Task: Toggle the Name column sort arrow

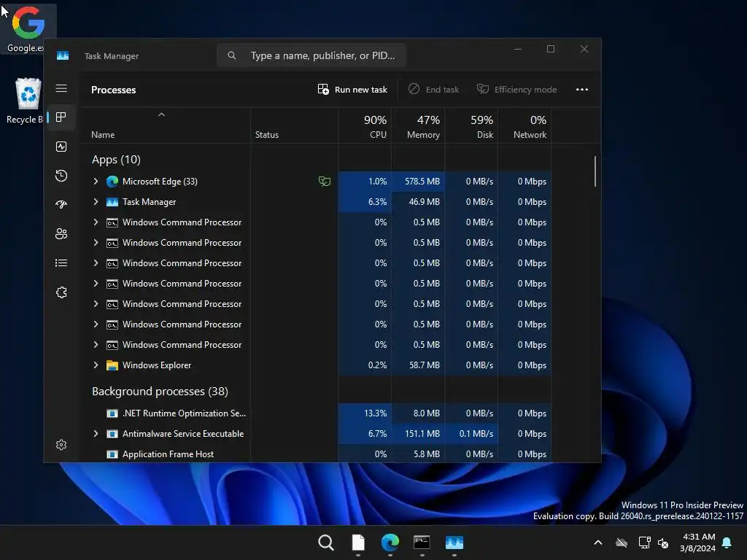Action: (161, 114)
